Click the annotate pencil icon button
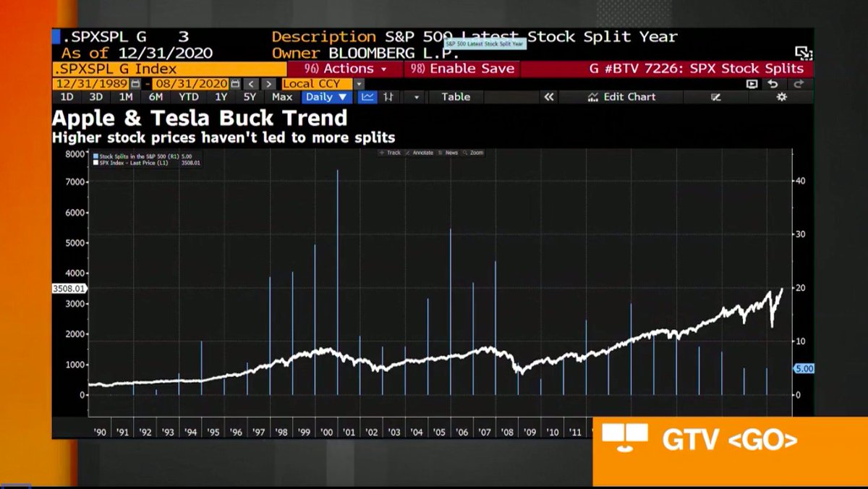The image size is (868, 489). point(716,97)
